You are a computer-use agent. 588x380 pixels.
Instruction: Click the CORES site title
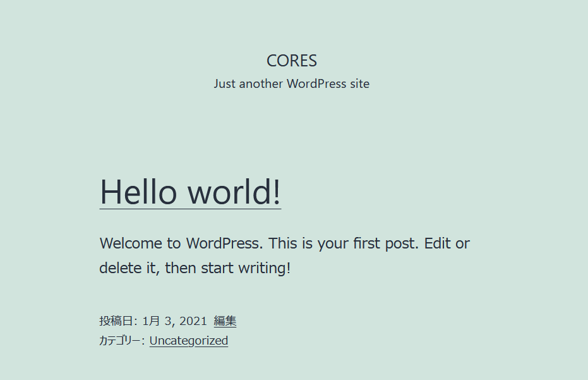292,61
